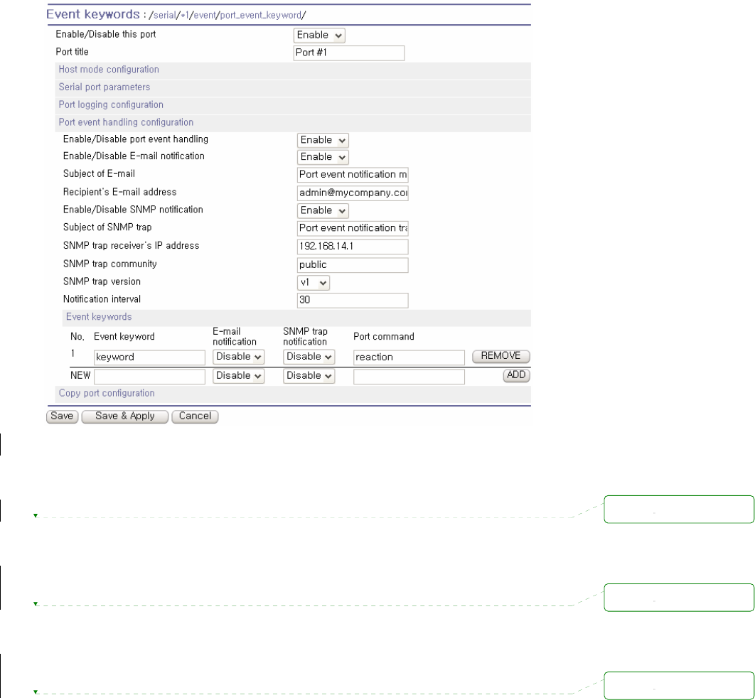Open the SNMP notification Enable dropdown
This screenshot has width=755, height=700.
323,210
